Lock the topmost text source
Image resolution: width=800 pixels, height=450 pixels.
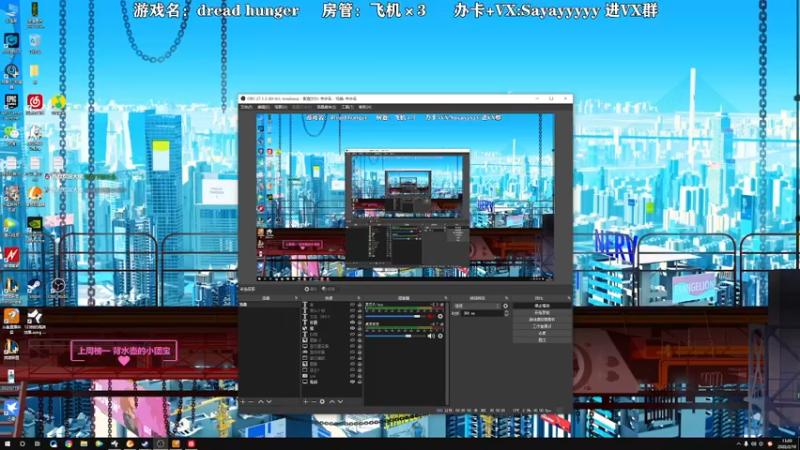pyautogui.click(x=360, y=305)
